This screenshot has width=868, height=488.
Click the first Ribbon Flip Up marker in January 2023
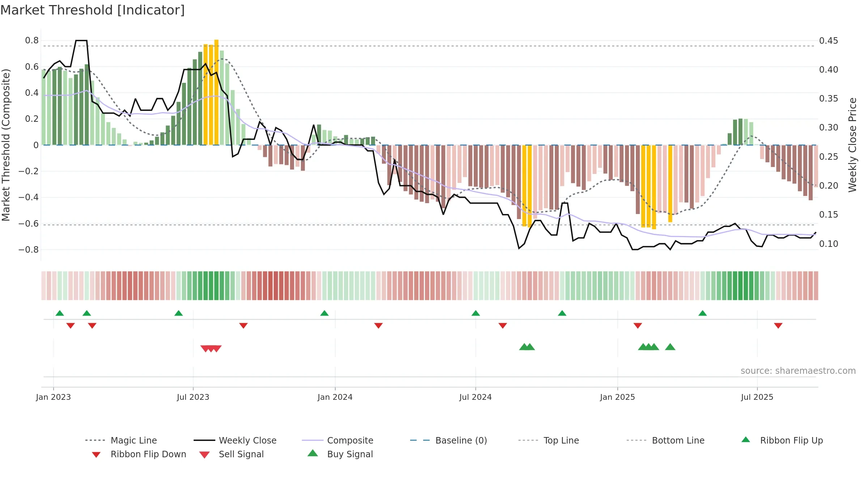60,313
